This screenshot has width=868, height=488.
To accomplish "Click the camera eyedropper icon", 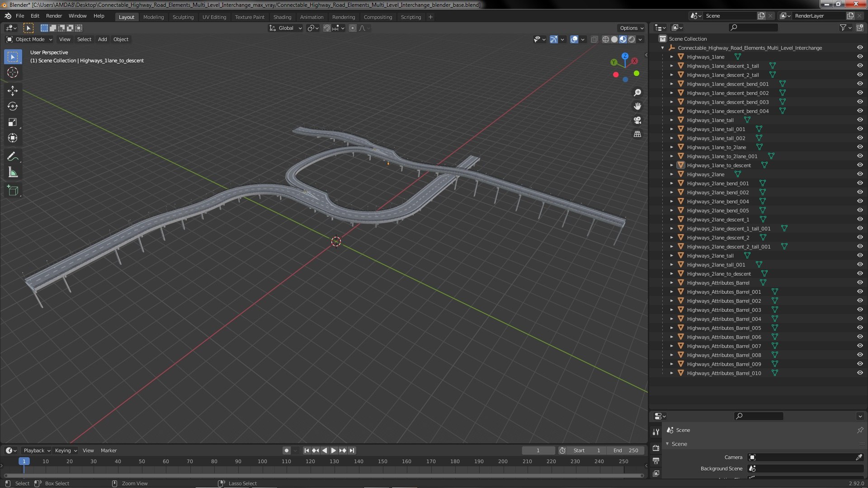I will click(x=859, y=457).
